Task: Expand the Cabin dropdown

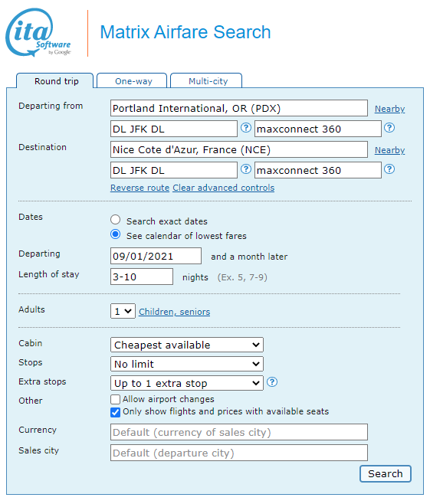Action: click(x=187, y=345)
